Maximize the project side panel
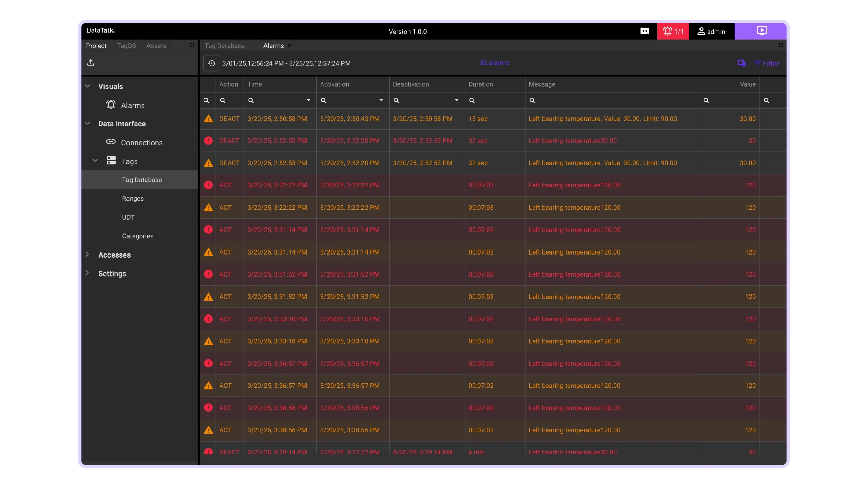 click(x=192, y=45)
